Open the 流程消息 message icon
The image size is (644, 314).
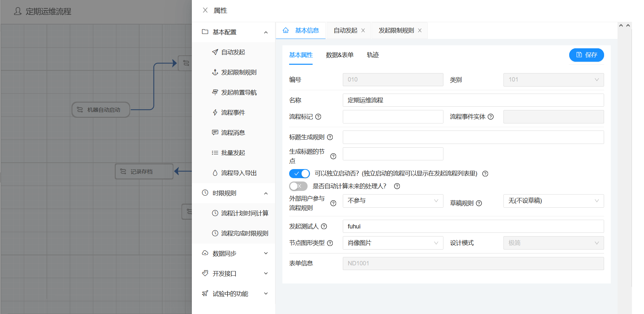(x=215, y=133)
